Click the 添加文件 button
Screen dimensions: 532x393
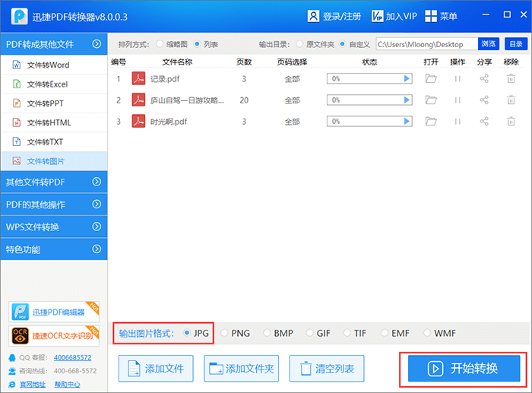pyautogui.click(x=156, y=369)
